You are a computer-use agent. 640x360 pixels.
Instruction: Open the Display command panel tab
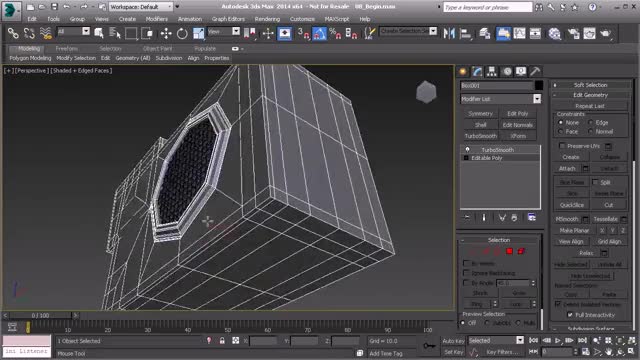[521, 71]
